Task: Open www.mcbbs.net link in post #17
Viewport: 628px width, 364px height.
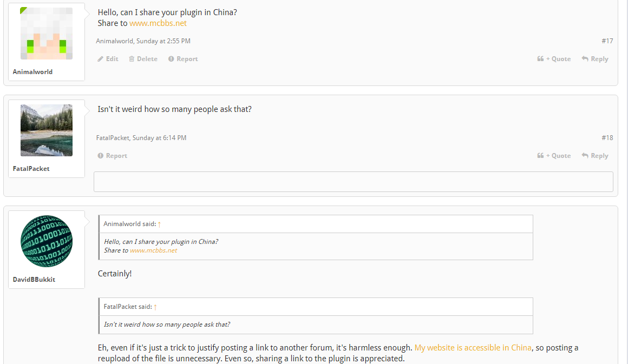Action: pyautogui.click(x=158, y=23)
